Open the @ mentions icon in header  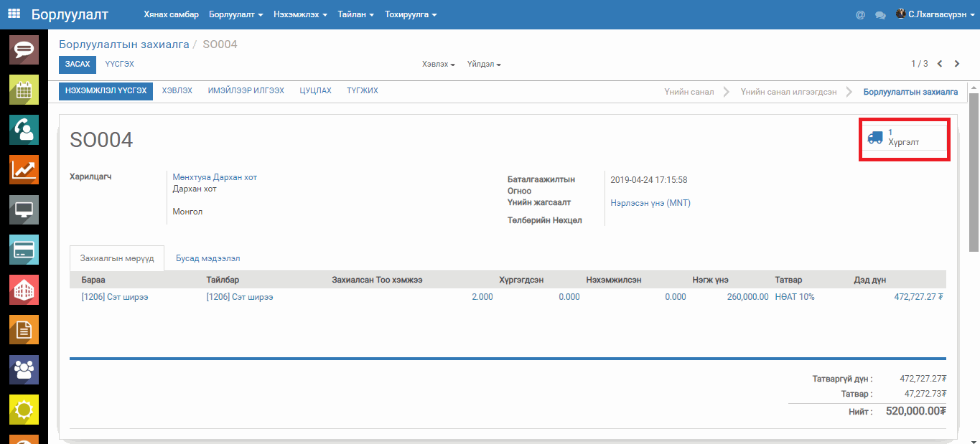[x=860, y=14]
